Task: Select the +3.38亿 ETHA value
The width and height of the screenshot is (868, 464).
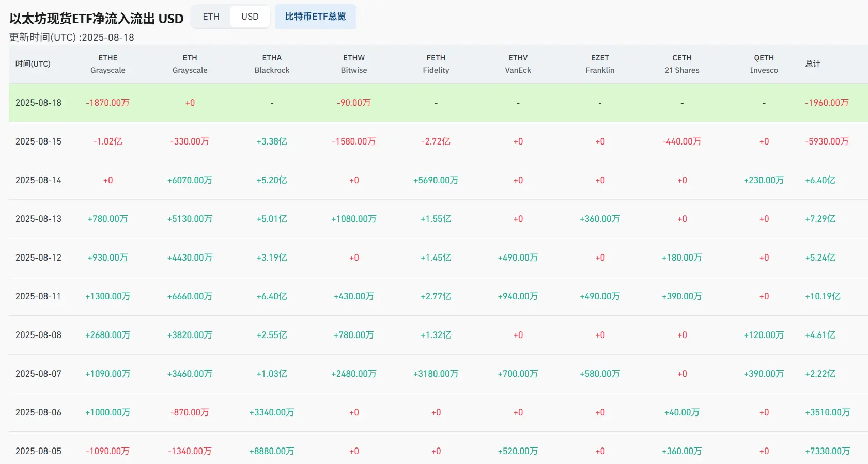Action: (272, 141)
